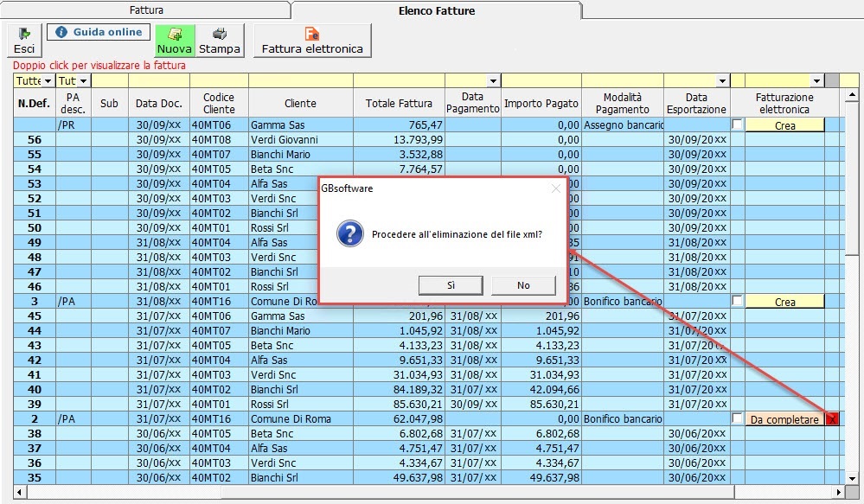Select Comune Di Roma client cell
The height and width of the screenshot is (504, 864).
tap(300, 419)
